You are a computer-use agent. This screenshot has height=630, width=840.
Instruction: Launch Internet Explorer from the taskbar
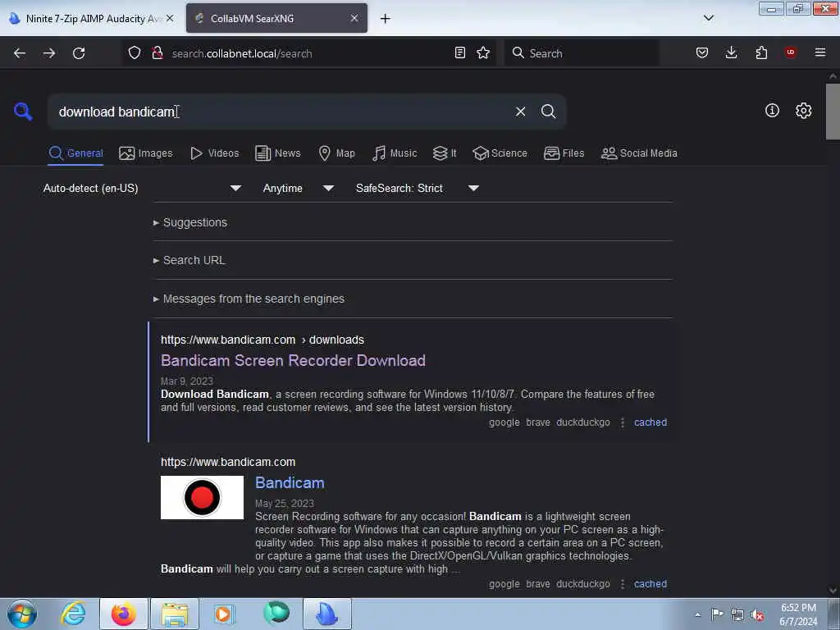pos(73,614)
